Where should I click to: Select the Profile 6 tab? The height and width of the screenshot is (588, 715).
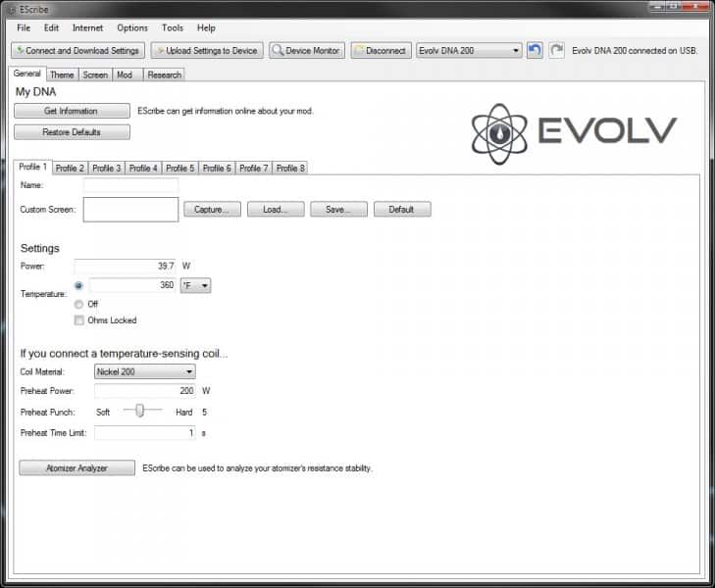pyautogui.click(x=217, y=168)
